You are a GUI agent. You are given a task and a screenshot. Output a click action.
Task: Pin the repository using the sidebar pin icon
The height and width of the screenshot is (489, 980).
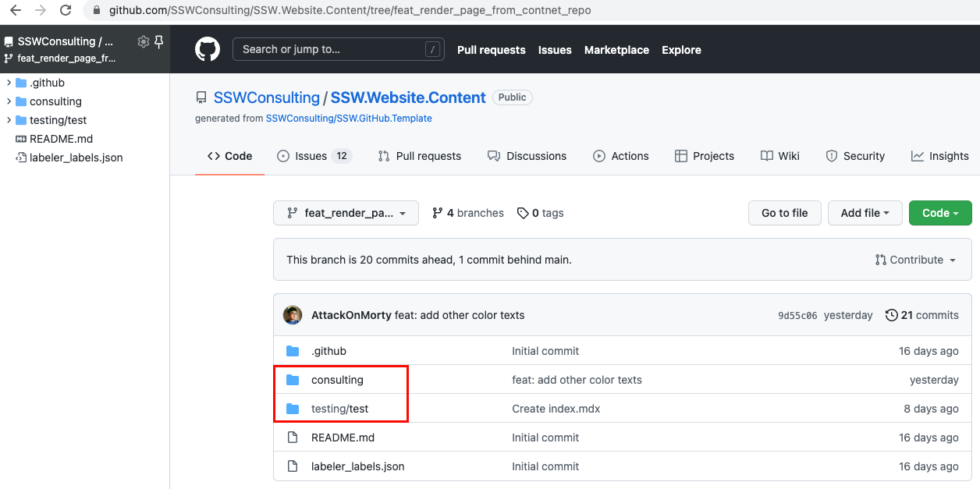pos(162,41)
